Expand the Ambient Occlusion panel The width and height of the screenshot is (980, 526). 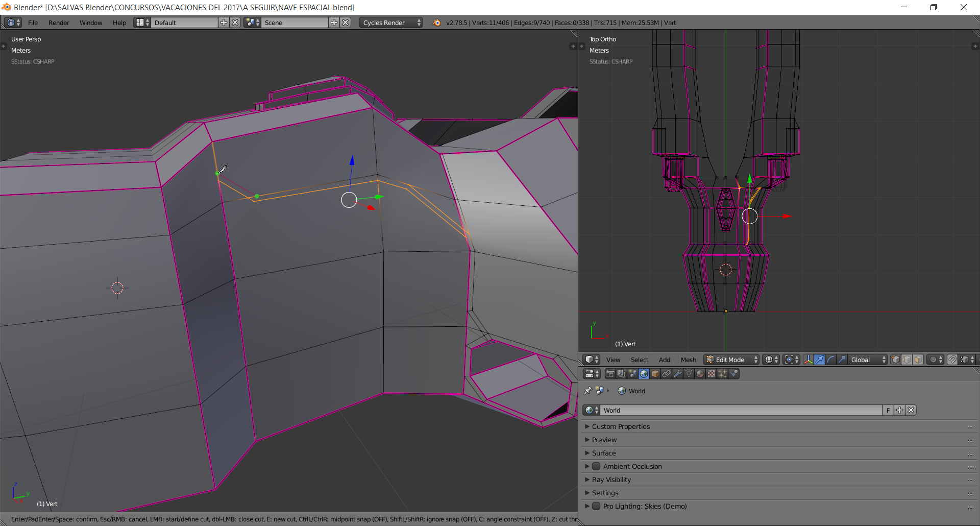(x=587, y=466)
